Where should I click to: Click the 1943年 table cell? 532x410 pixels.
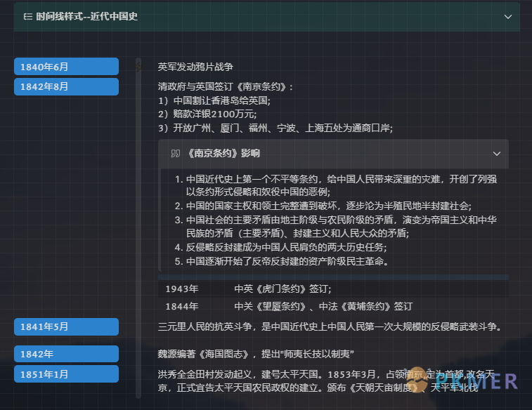[x=182, y=289]
